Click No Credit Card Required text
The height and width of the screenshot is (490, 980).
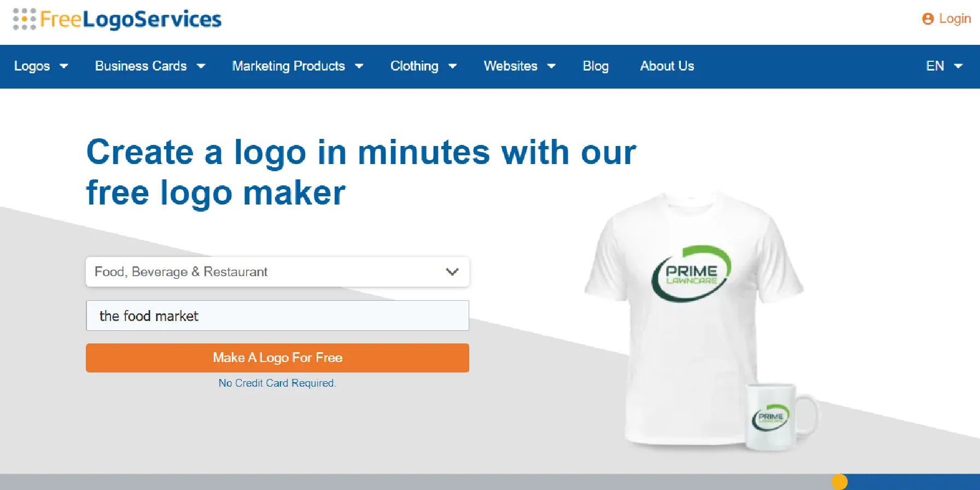[277, 383]
